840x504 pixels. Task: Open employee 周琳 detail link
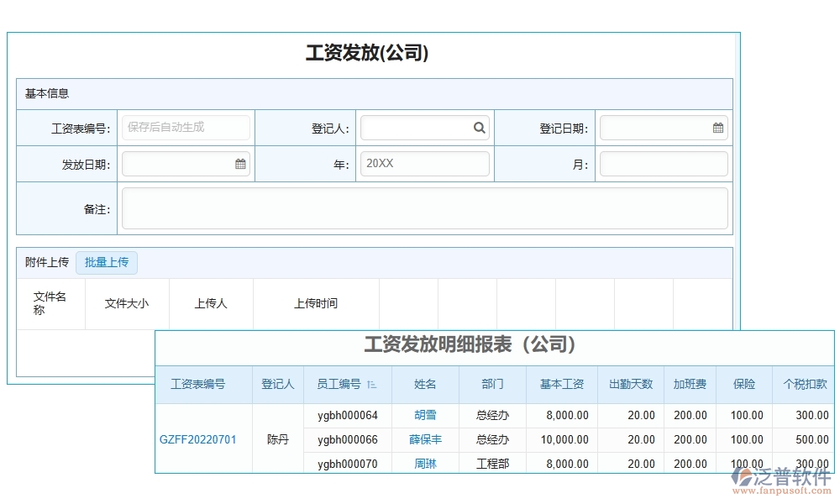426,463
